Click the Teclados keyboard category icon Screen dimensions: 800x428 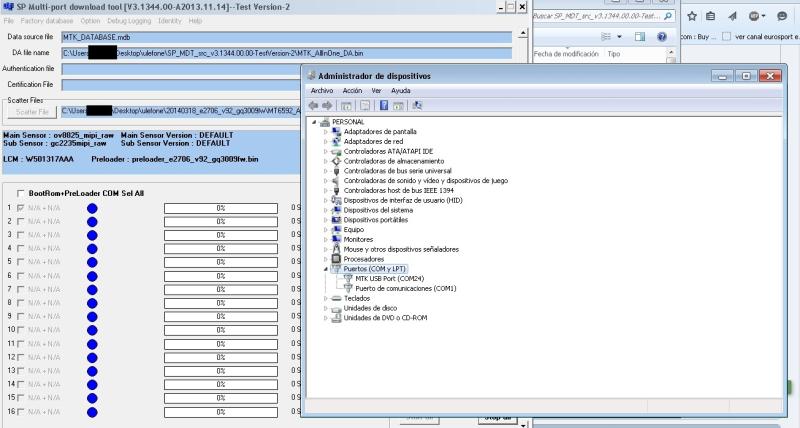(336, 298)
